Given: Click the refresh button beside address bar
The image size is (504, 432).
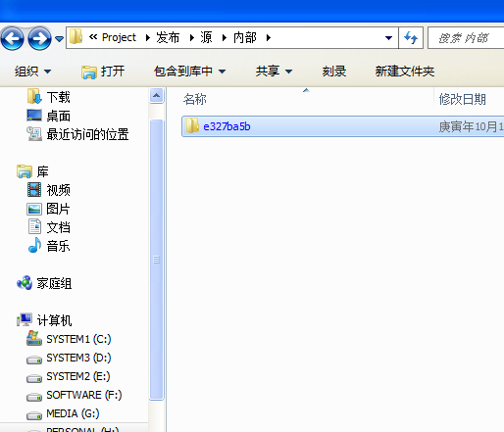Looking at the screenshot, I should (411, 38).
